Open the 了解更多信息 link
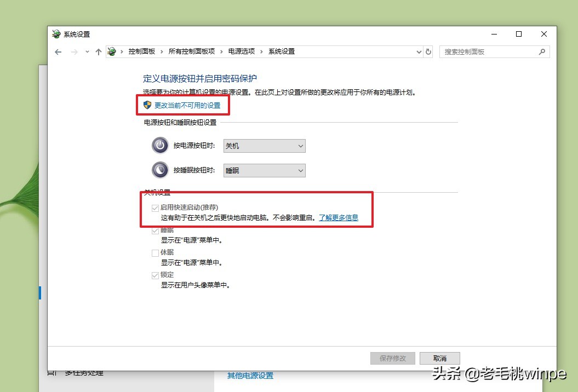578x392 pixels. coord(339,217)
